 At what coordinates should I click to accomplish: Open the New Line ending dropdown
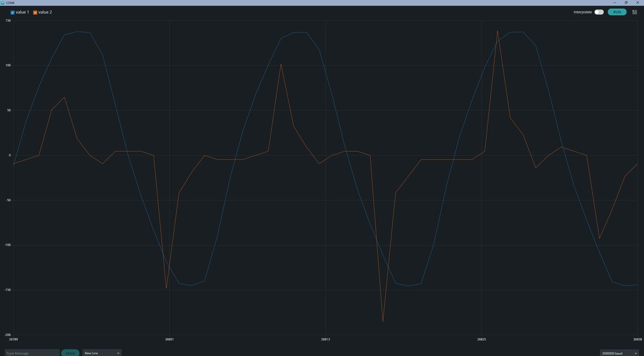(x=102, y=353)
